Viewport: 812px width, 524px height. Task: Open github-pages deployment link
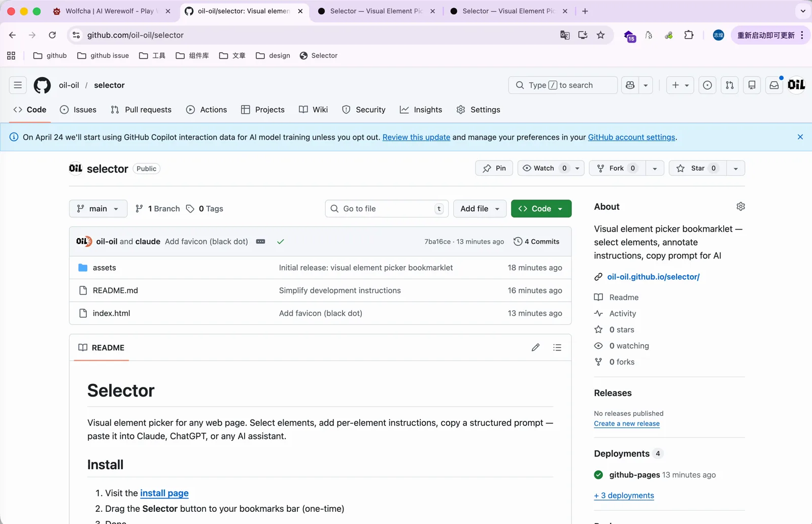(634, 475)
